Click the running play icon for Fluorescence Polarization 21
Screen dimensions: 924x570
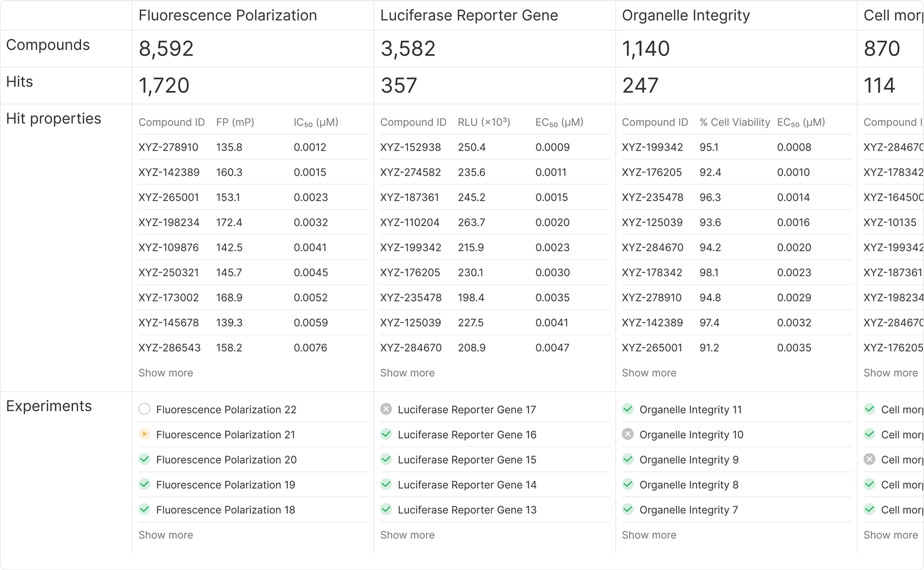[x=145, y=434]
